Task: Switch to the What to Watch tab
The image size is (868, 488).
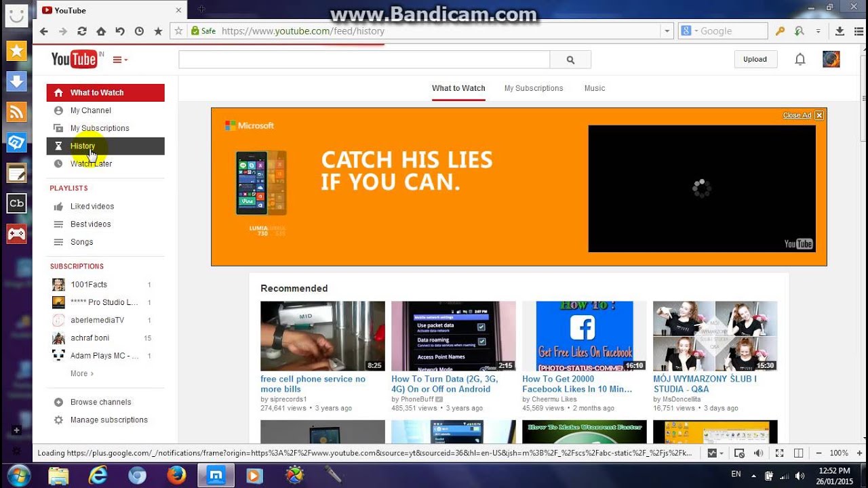Action: click(x=458, y=88)
